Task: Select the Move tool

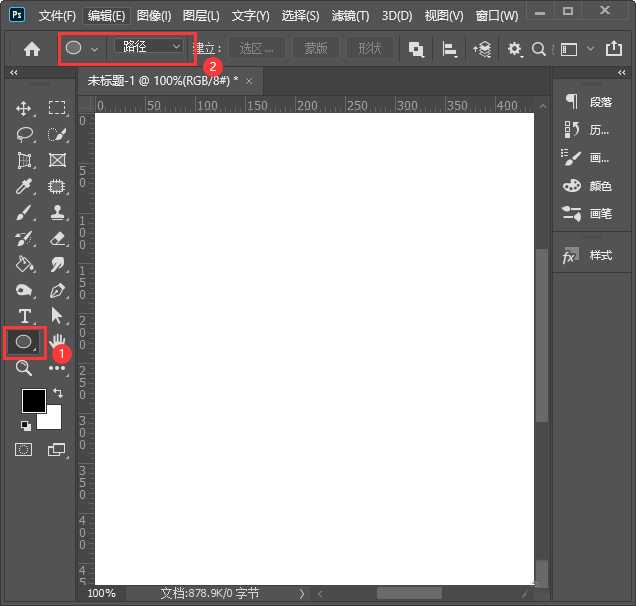Action: click(x=24, y=108)
